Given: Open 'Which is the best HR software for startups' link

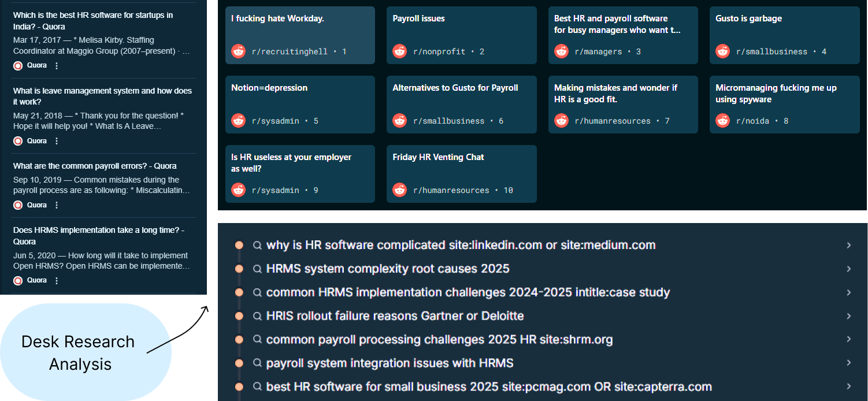Looking at the screenshot, I should pyautogui.click(x=93, y=21).
